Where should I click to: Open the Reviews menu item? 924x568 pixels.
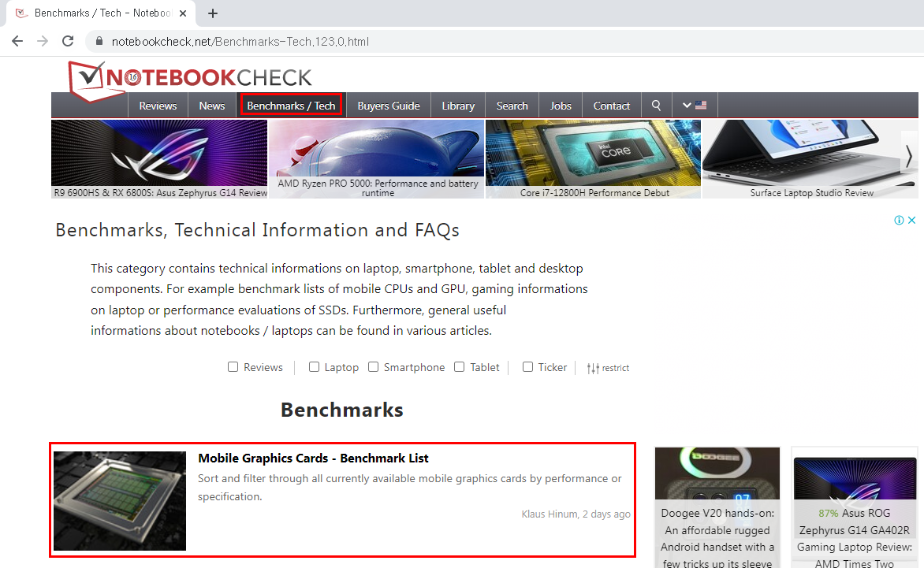coord(158,106)
